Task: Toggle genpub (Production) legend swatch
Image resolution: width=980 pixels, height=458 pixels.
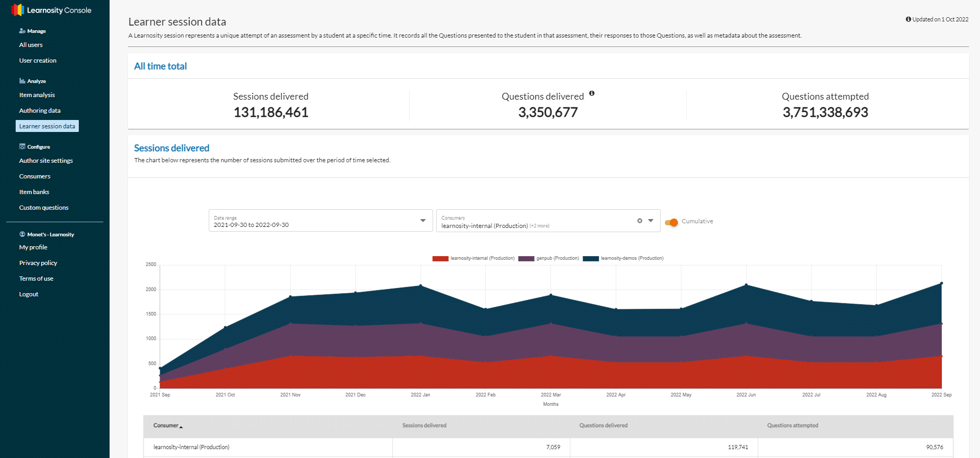Action: pyautogui.click(x=526, y=258)
